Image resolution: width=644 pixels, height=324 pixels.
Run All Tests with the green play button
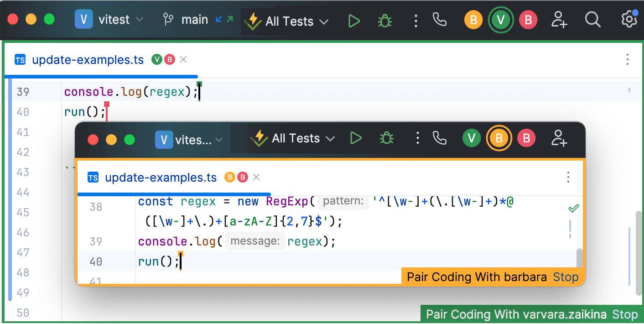click(354, 20)
